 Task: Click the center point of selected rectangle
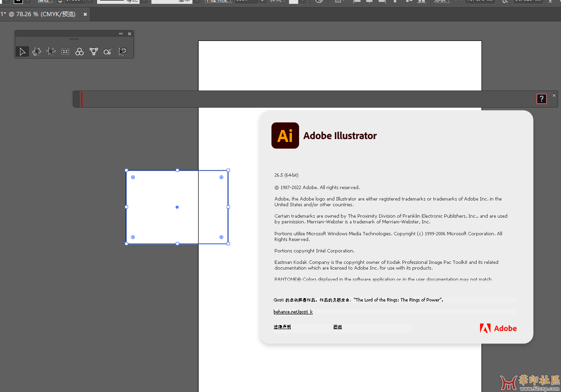pyautogui.click(x=177, y=207)
